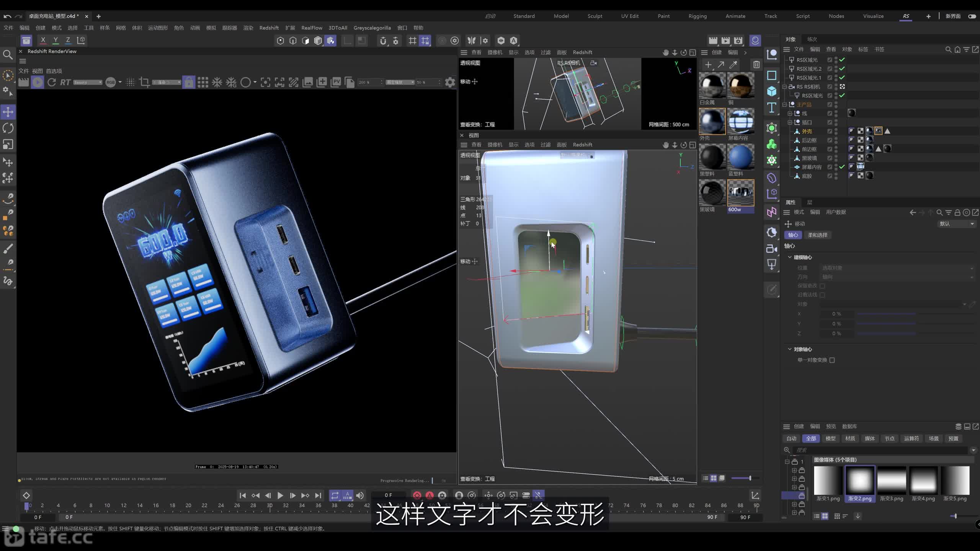Click the search magnifier at top left
The image size is (980, 551).
8,55
